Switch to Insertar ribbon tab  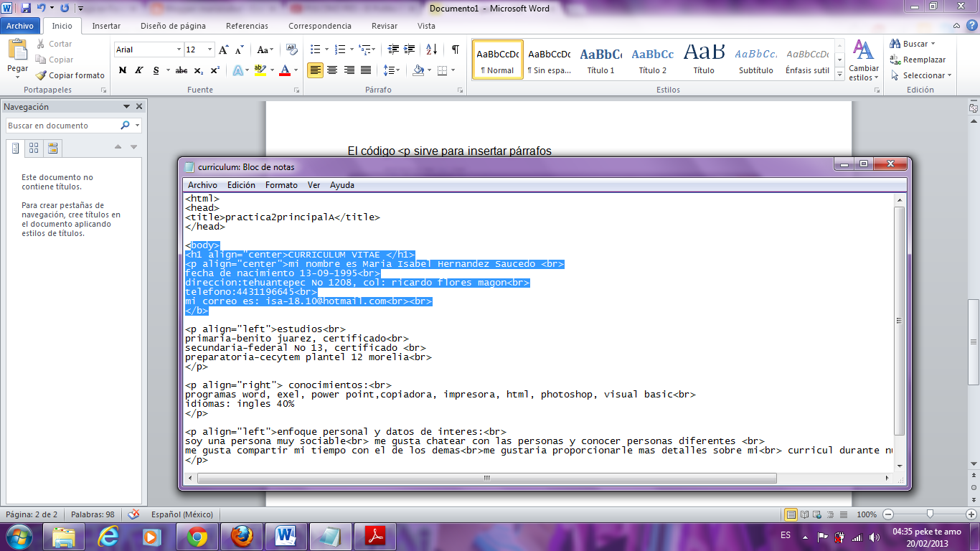tap(106, 26)
